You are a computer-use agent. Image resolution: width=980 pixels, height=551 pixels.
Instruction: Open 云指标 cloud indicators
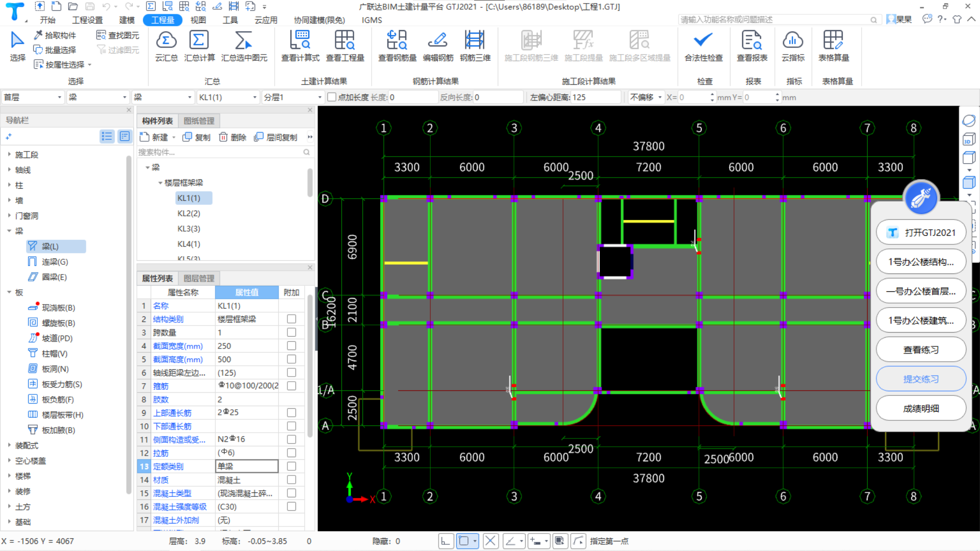tap(793, 46)
